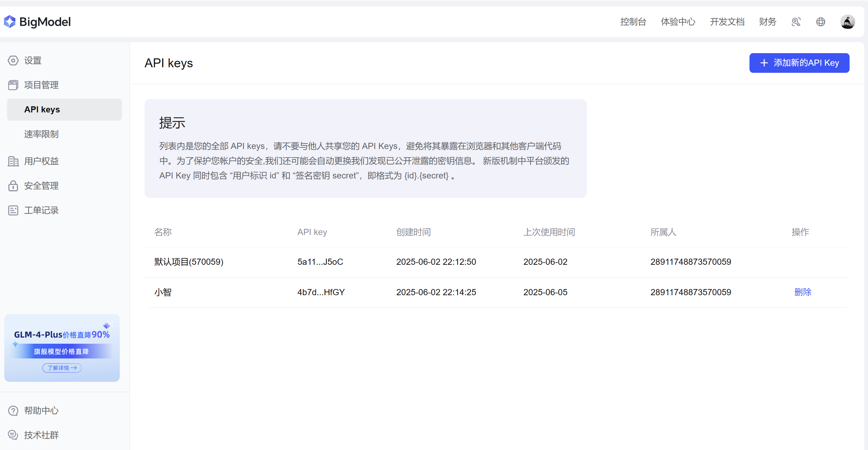The height and width of the screenshot is (450, 868).
Task: Click creation time 2025-06-02 22:12:50
Action: pyautogui.click(x=436, y=262)
